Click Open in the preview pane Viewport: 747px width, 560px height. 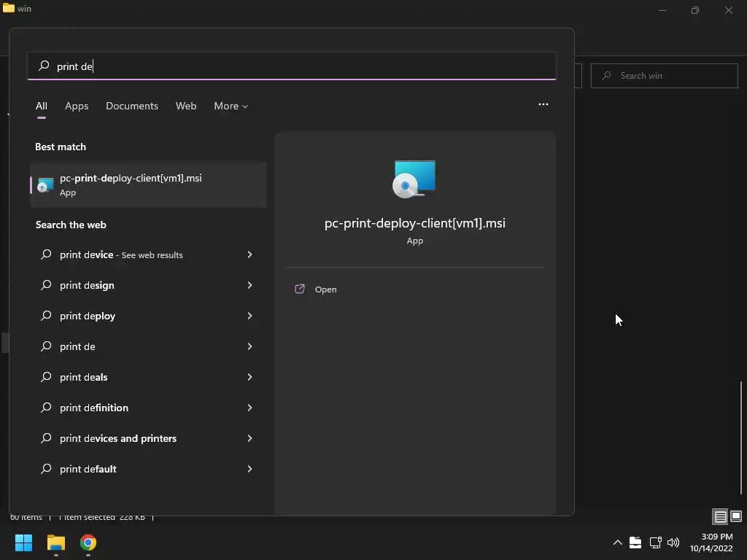pyautogui.click(x=325, y=289)
